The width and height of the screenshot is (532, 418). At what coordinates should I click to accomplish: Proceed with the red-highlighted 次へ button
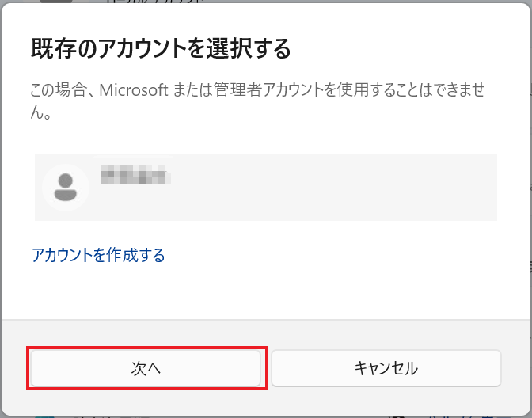pos(146,368)
